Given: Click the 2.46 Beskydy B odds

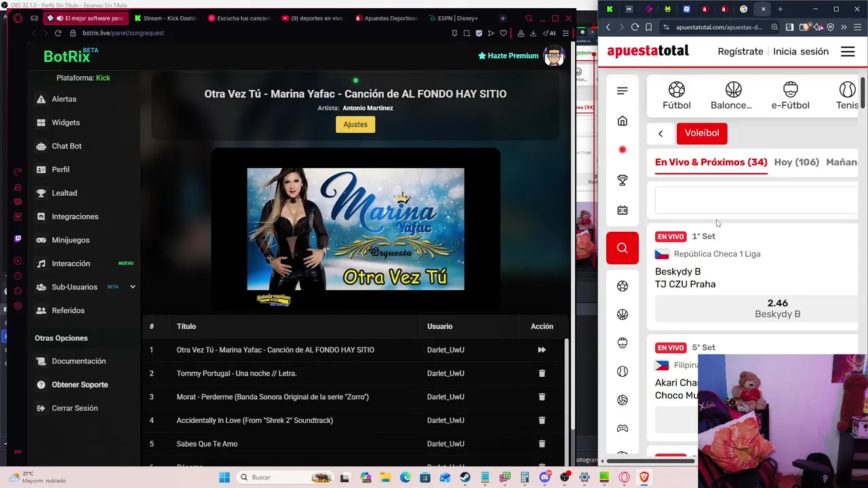Looking at the screenshot, I should [x=757, y=308].
